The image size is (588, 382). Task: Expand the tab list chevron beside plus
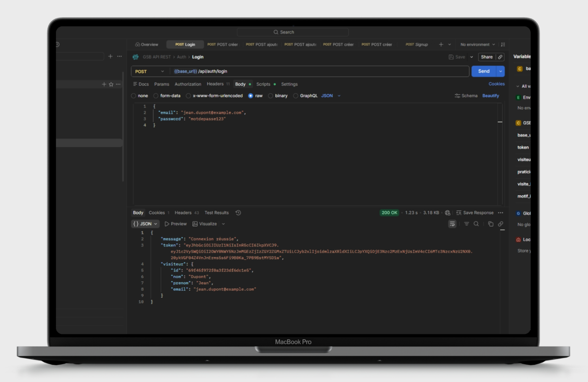click(449, 45)
